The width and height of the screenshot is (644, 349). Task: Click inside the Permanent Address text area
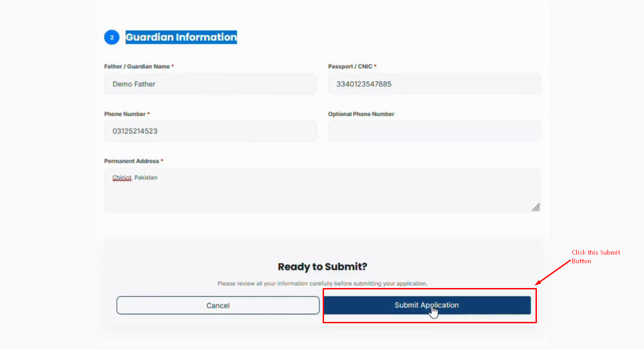click(x=323, y=190)
